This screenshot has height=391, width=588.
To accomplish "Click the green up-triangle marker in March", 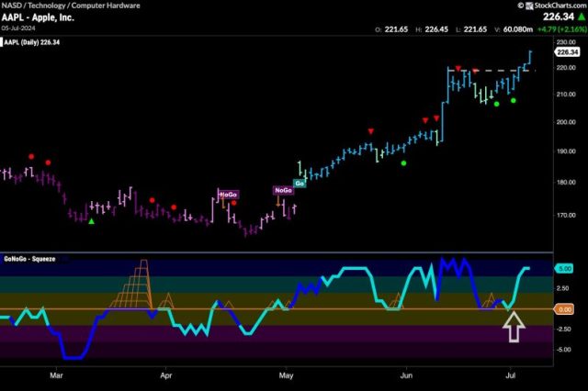I will [91, 221].
